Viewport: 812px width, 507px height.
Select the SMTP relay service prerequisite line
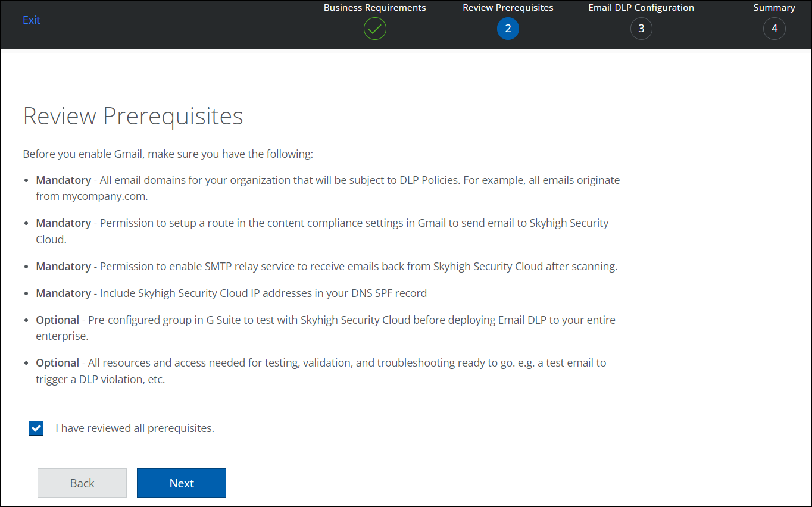[326, 267]
